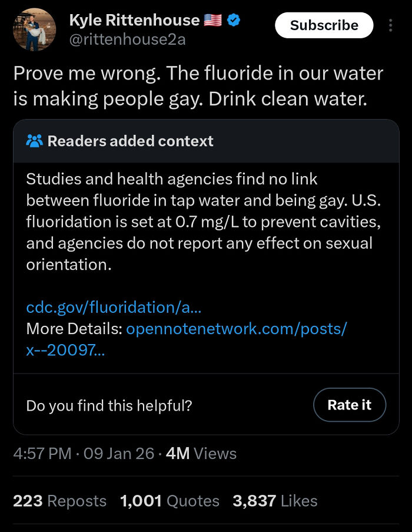Rate the community note via Rate it
The height and width of the screenshot is (532, 412).
pyautogui.click(x=350, y=405)
